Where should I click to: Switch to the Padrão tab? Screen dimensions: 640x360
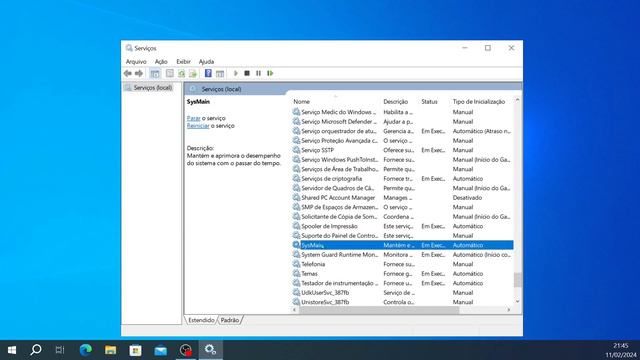pyautogui.click(x=230, y=320)
